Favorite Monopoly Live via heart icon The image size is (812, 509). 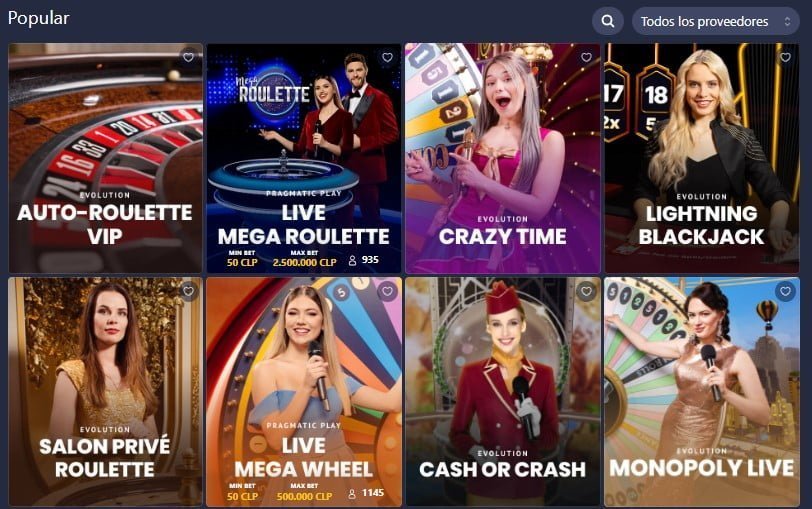786,291
